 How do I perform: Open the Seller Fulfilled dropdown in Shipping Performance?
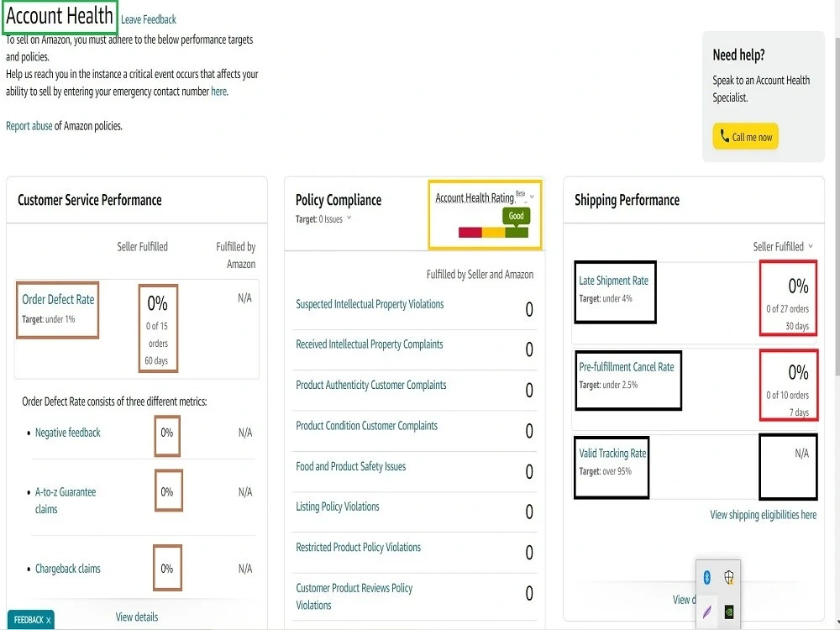click(x=783, y=246)
